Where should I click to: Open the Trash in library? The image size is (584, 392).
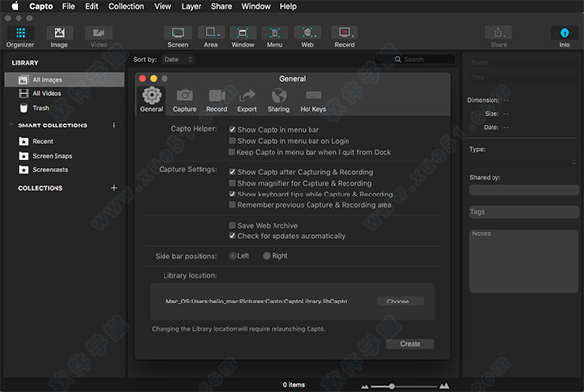(64, 108)
